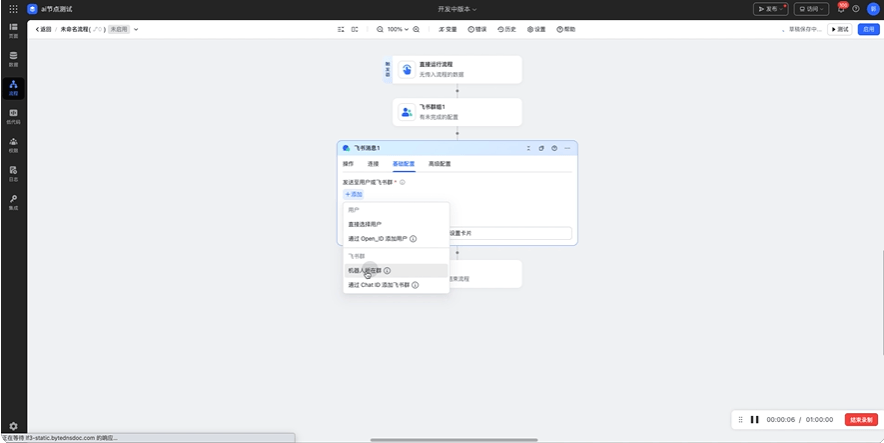Expand the flow status chevron after 未启用
Screen dimensions: 884x443
click(136, 29)
